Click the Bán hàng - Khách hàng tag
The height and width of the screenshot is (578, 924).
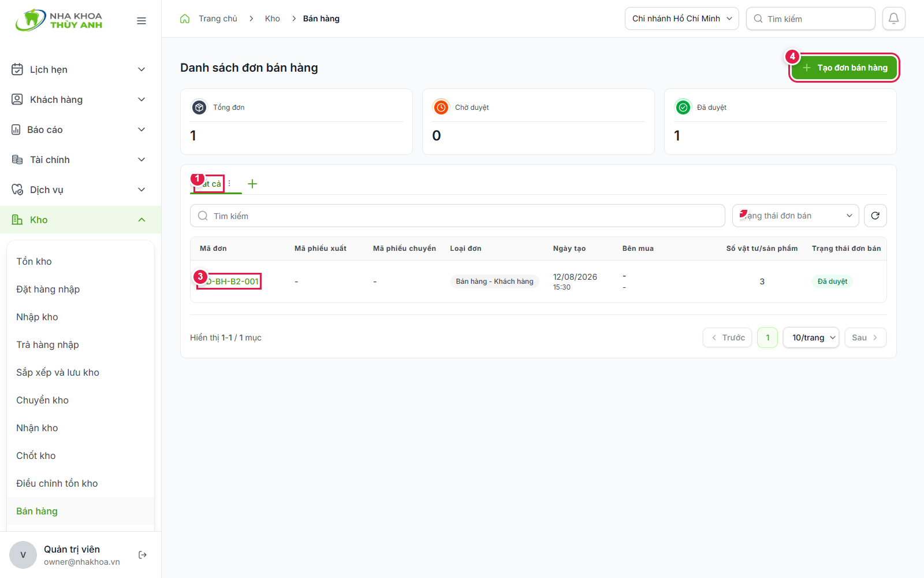point(494,281)
